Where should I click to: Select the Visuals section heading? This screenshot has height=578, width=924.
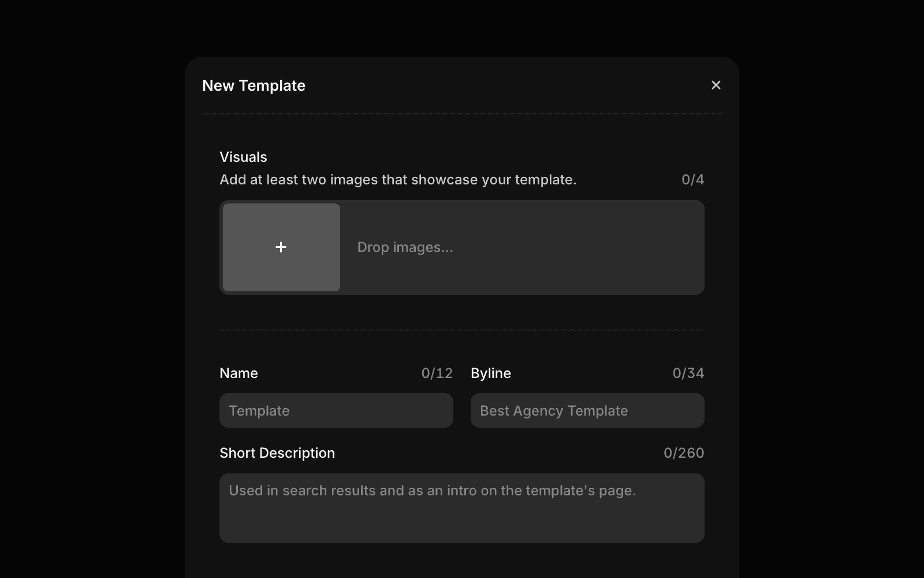click(243, 157)
